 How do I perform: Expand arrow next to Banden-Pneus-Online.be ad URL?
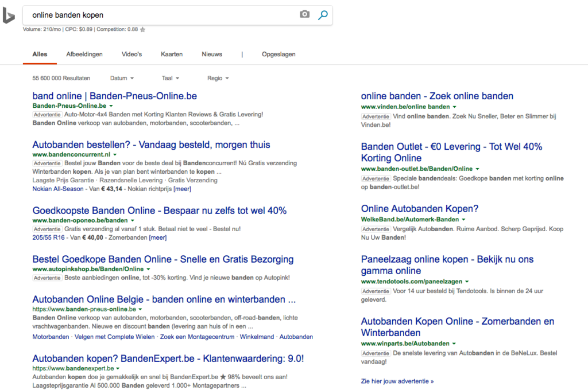click(111, 106)
